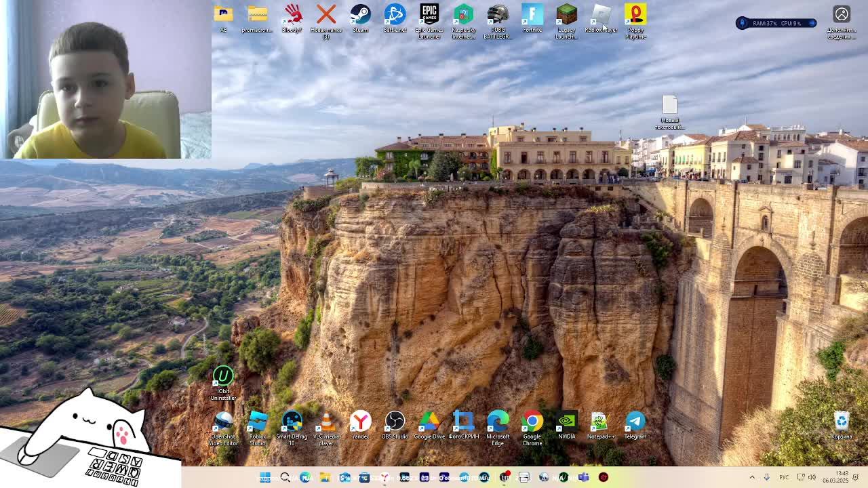Select the Roblox Studio shortcut

(x=258, y=429)
